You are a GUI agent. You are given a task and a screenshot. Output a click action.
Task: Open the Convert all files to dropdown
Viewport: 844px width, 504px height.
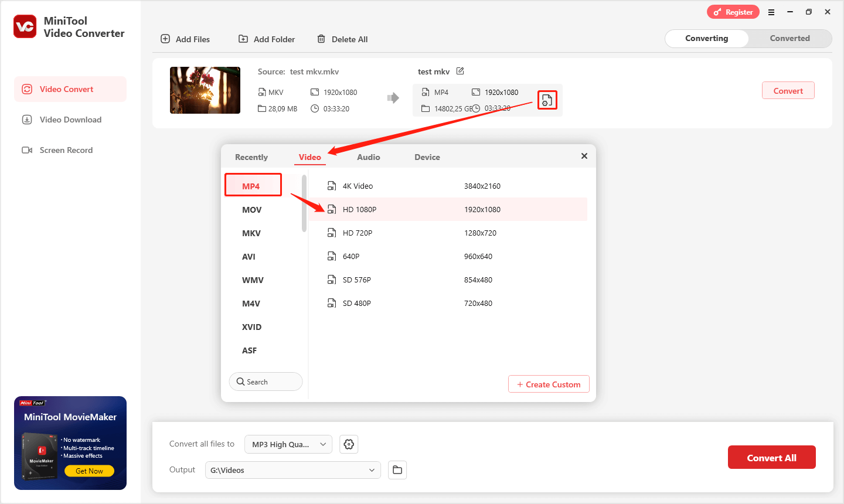288,444
